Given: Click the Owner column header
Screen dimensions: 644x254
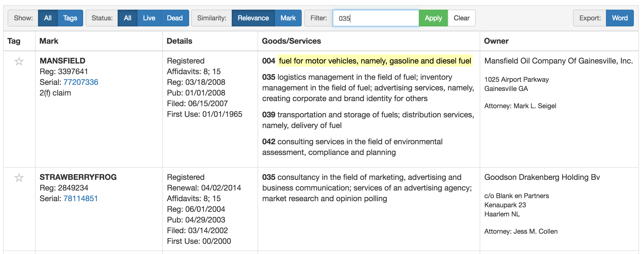Looking at the screenshot, I should click(496, 41).
